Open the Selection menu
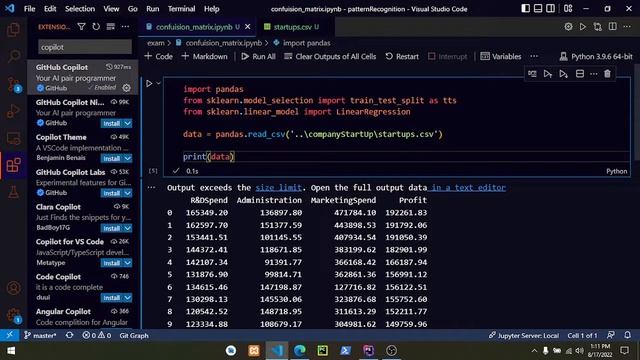The image size is (640, 360). click(x=80, y=9)
